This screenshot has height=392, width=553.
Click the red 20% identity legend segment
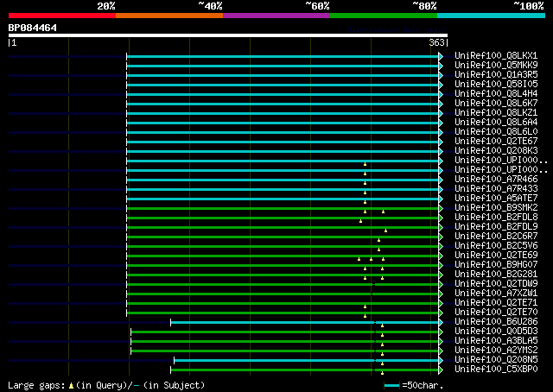(62, 16)
